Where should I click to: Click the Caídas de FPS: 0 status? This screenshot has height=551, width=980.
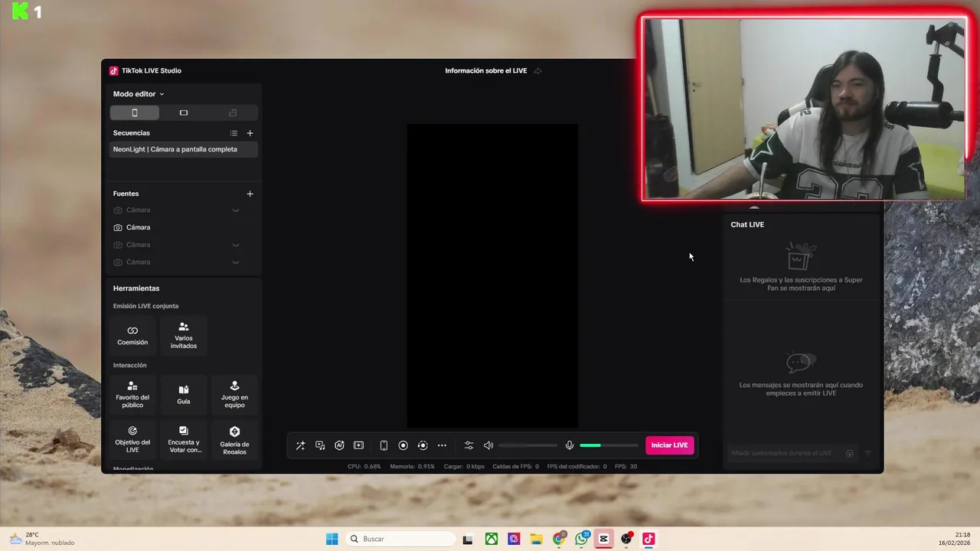[x=515, y=466]
